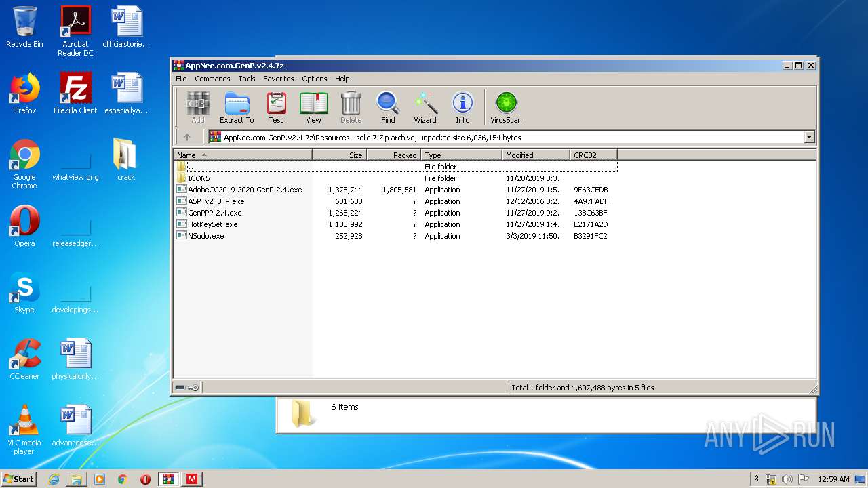Select NSudo.exe file
868x488 pixels.
[395, 236]
